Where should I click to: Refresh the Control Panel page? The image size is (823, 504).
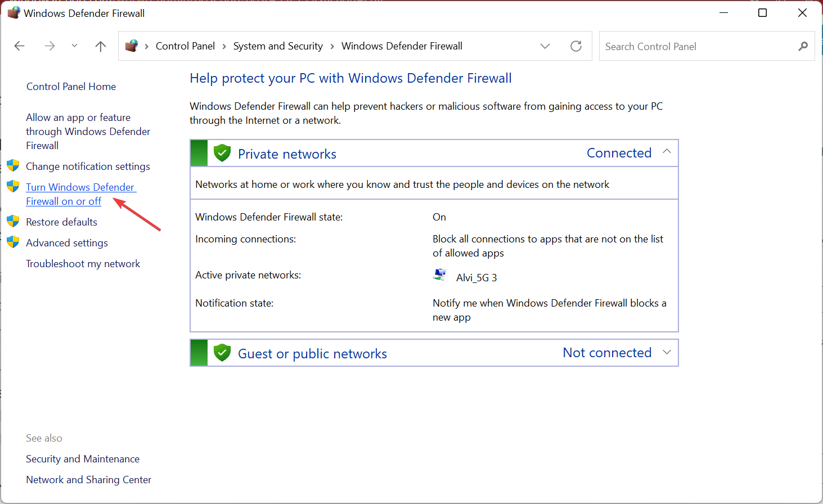pyautogui.click(x=576, y=46)
